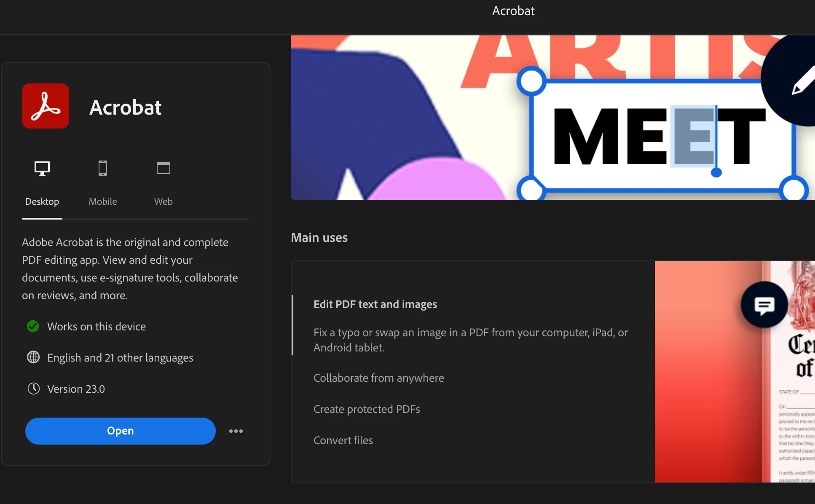
Task: Switch to the Mobile tab
Action: (x=103, y=201)
